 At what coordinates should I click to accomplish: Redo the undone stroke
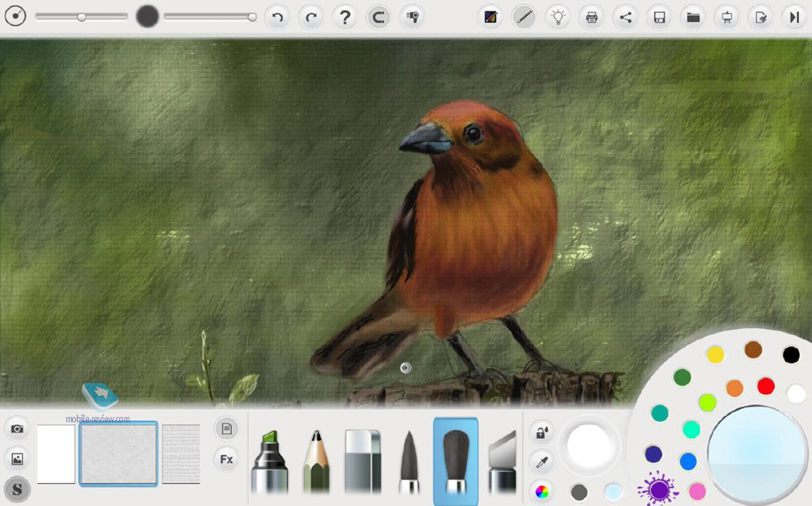tap(311, 17)
